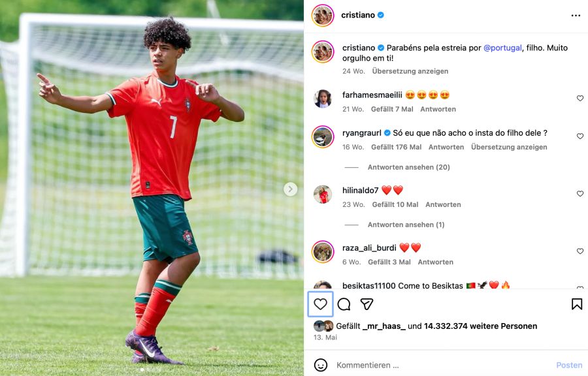Show translation of cristiano's caption
Image resolution: width=588 pixels, height=376 pixels.
click(x=410, y=71)
